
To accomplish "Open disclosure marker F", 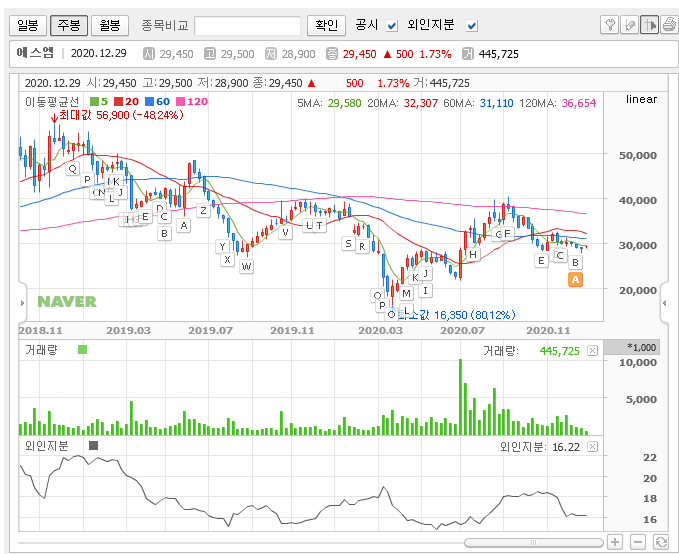I will click(x=507, y=234).
